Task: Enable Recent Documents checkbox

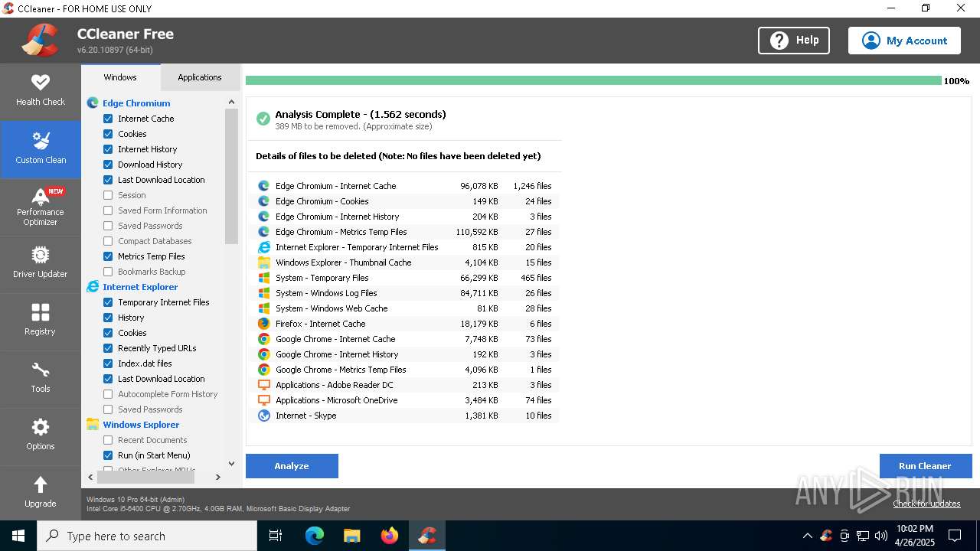Action: 108,440
